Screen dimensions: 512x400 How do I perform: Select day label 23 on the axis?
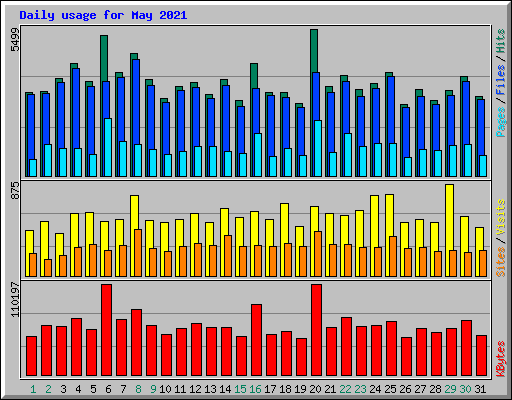[x=360, y=389]
